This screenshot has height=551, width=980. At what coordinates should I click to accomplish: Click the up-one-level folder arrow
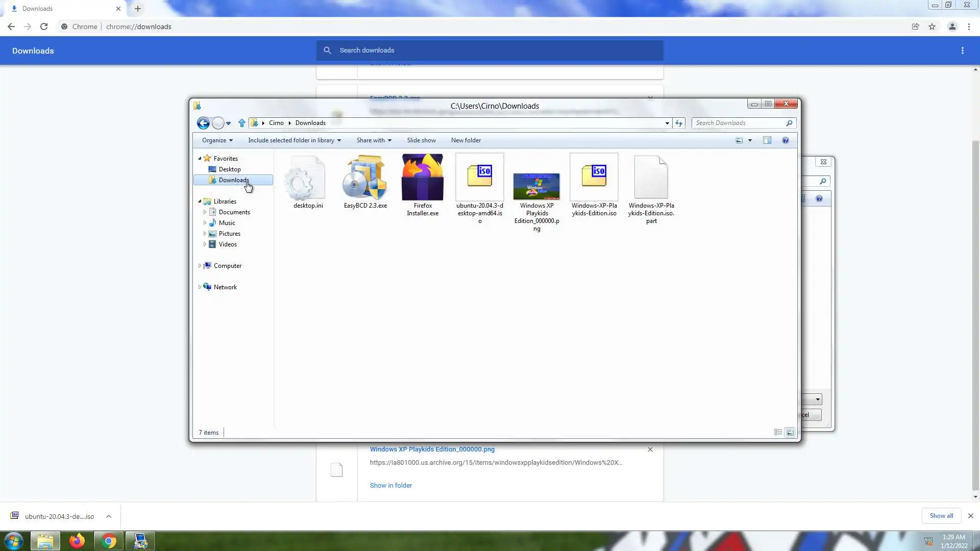241,123
